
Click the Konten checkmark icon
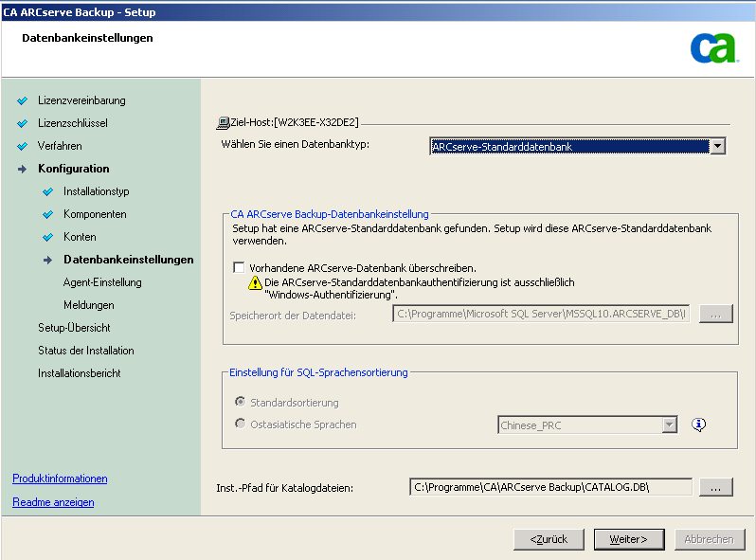(47, 237)
